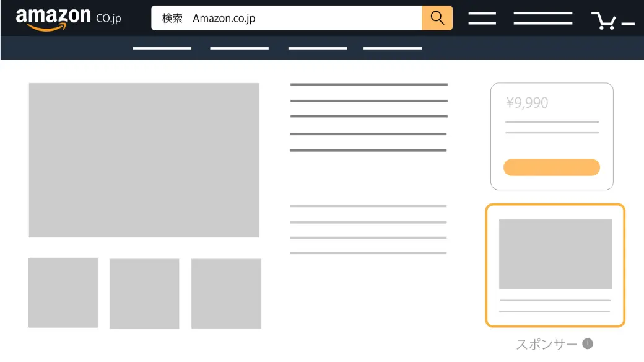This screenshot has height=362, width=644.
Task: Click the large main product image
Action: pyautogui.click(x=144, y=160)
